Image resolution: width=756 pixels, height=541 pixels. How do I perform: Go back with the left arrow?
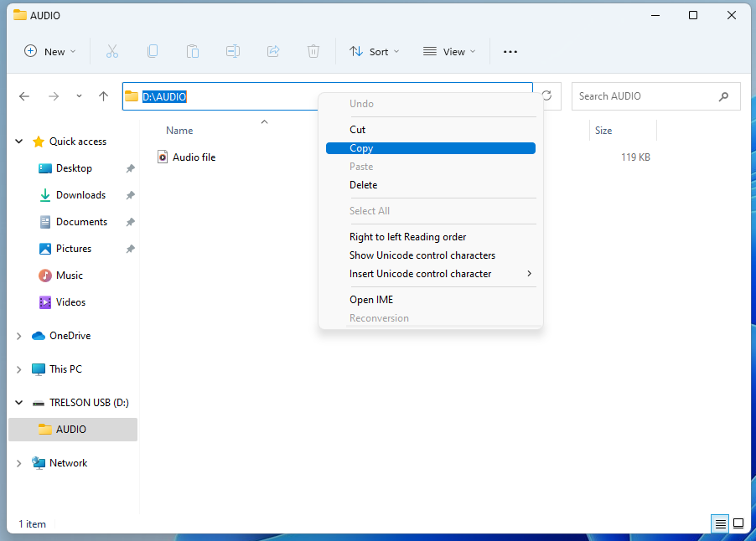click(24, 96)
